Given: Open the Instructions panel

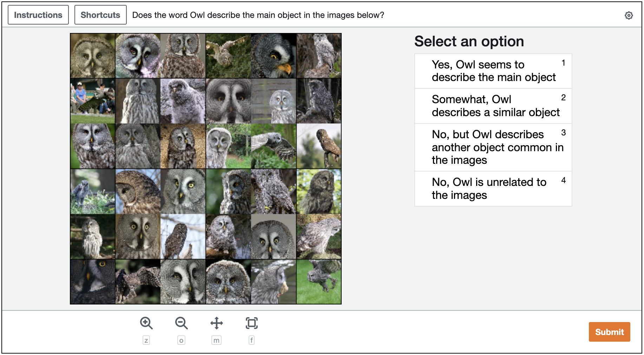Looking at the screenshot, I should pyautogui.click(x=38, y=15).
